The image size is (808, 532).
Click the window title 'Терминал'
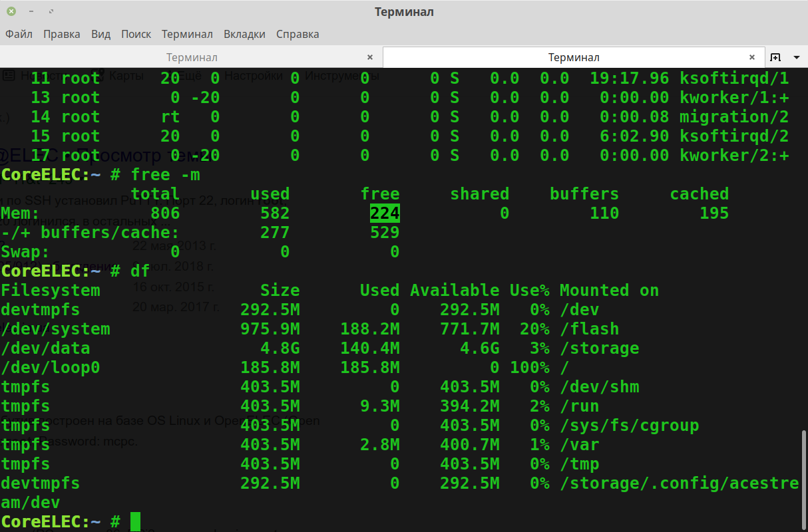404,12
